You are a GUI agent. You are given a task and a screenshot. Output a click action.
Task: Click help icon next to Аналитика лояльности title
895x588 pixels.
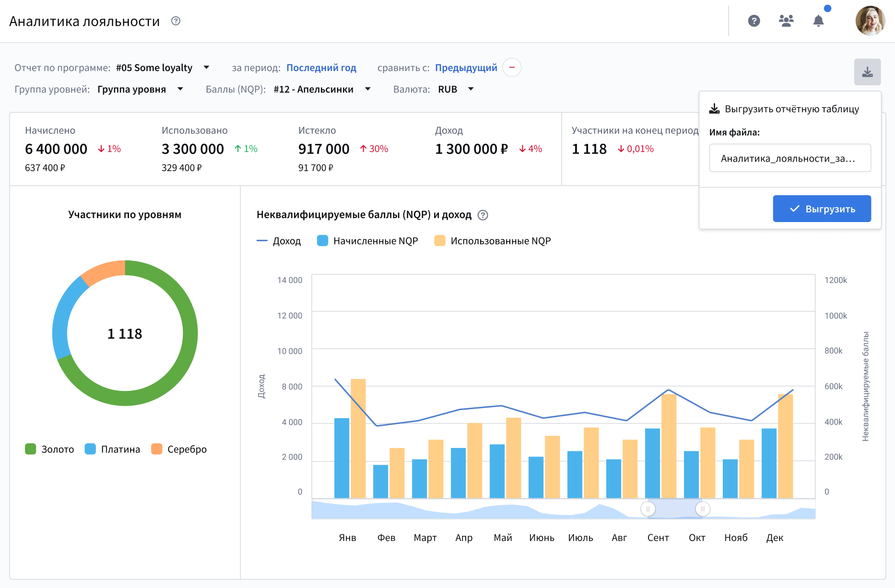pos(176,21)
